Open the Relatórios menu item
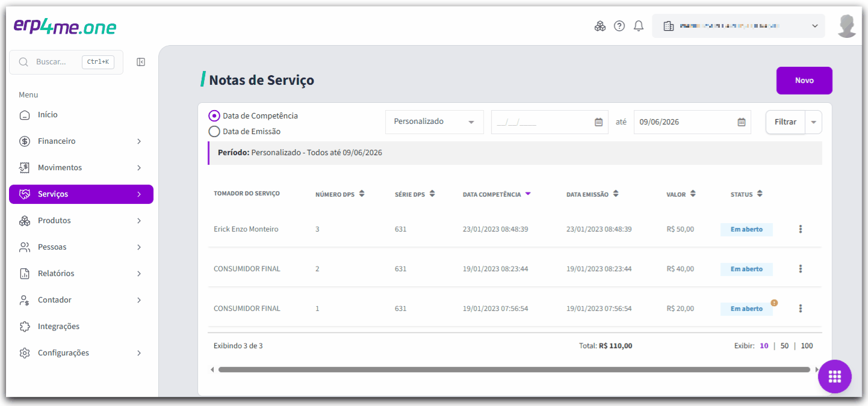Image resolution: width=868 pixels, height=406 pixels. (81, 274)
